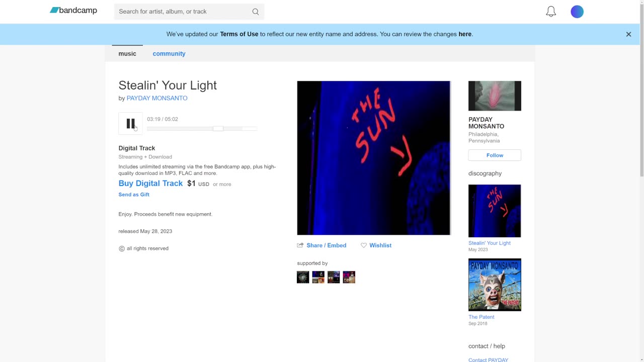The image size is (644, 362).
Task: Open the Terms of Use link in banner
Action: click(239, 34)
